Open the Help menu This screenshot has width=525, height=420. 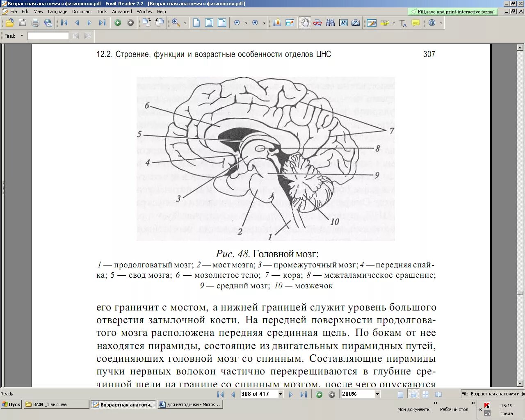[162, 11]
